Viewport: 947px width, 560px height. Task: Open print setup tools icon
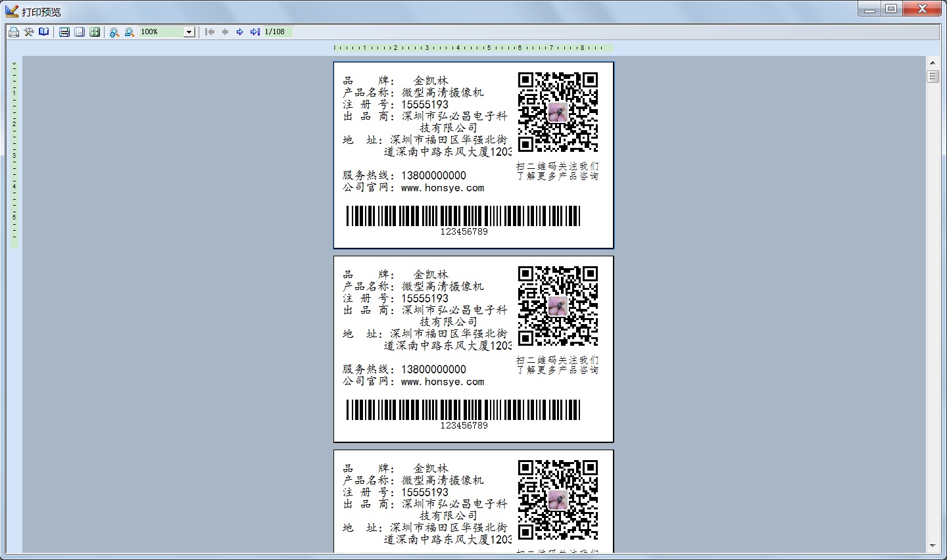pyautogui.click(x=29, y=32)
